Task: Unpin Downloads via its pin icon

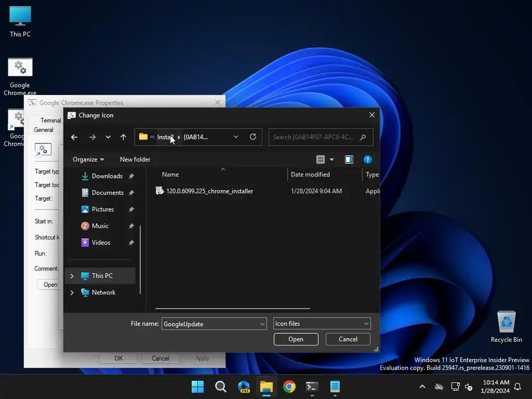Action: pos(131,176)
